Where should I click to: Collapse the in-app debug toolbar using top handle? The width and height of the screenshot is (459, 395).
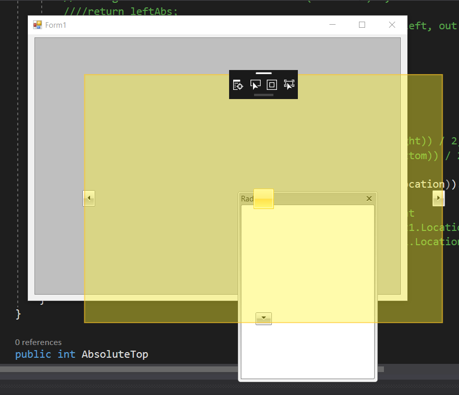point(264,73)
